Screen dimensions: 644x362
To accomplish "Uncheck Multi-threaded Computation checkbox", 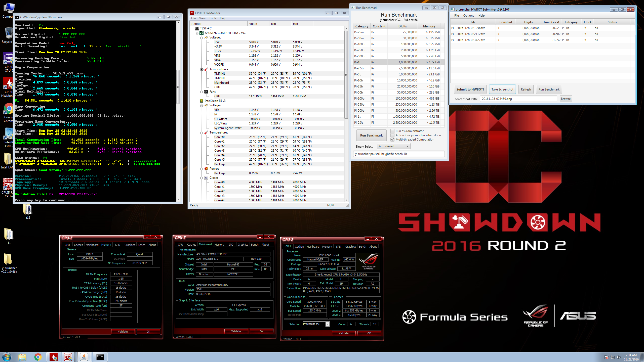I will point(392,140).
